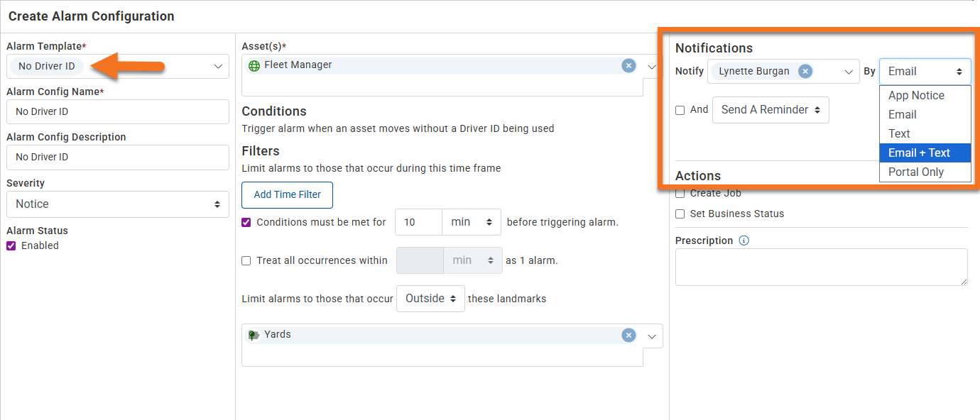Uncheck Conditions must be met for checkbox
980x420 pixels.
point(246,222)
